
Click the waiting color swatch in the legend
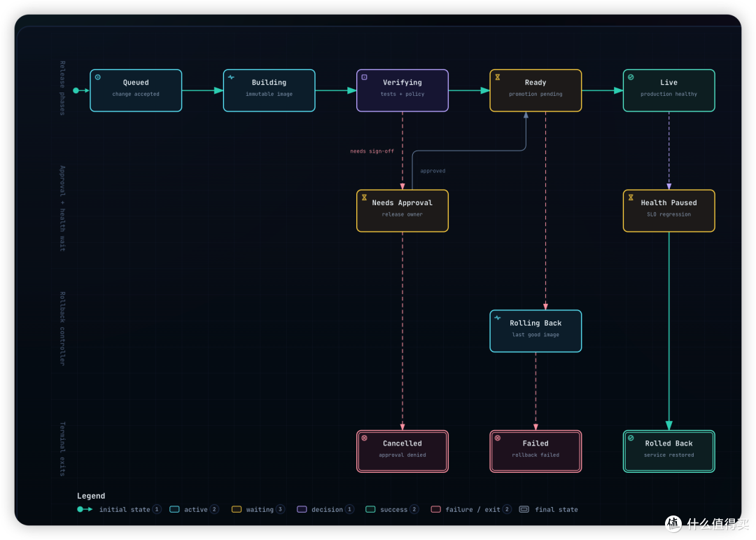(x=237, y=509)
